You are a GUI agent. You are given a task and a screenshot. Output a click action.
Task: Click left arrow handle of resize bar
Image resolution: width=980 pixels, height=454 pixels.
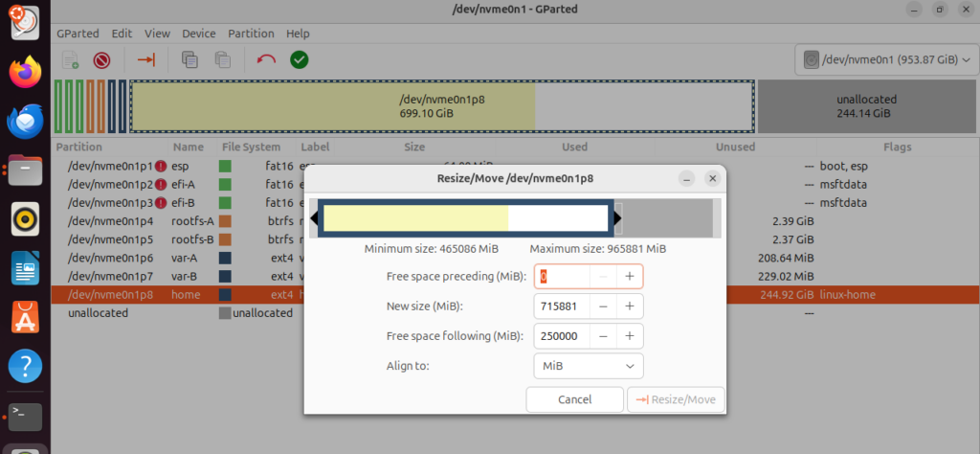coord(314,218)
